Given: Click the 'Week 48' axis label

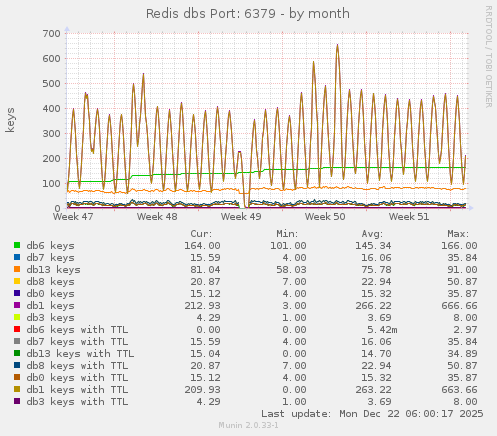Looking at the screenshot, I should pyautogui.click(x=157, y=217).
